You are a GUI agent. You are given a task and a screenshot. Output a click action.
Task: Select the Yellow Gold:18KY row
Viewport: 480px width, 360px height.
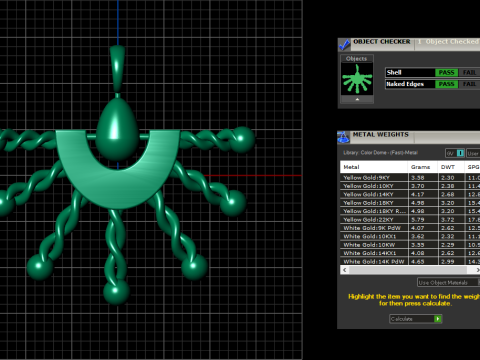pos(410,203)
